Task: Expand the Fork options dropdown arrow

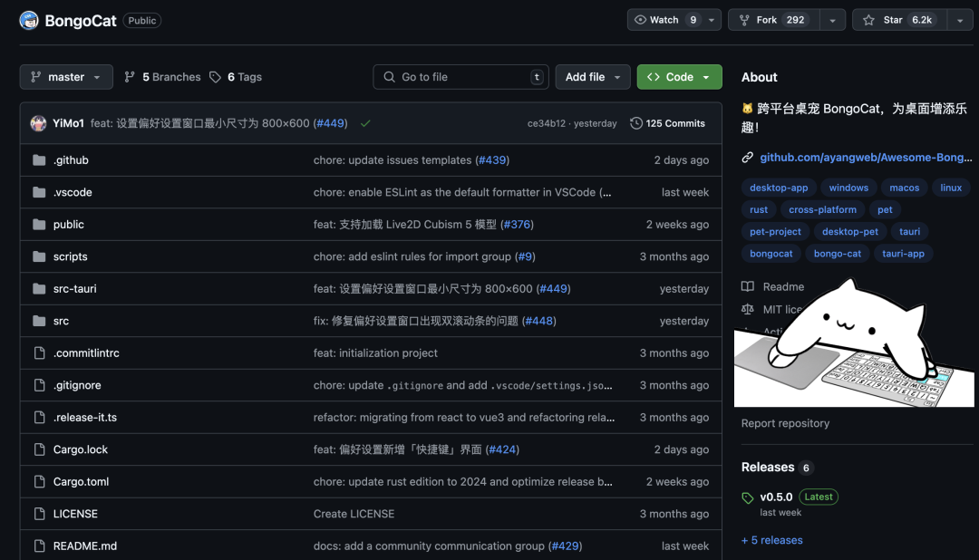Action: [832, 20]
